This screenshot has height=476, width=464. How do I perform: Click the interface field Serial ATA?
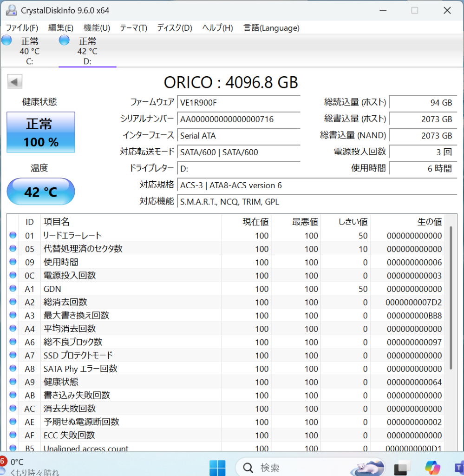(x=239, y=135)
